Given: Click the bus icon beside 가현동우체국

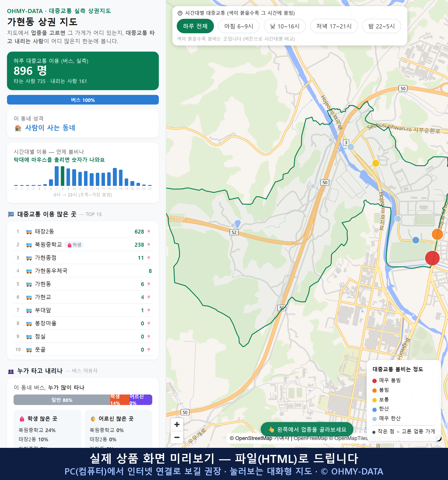Looking at the screenshot, I should 29,271.
